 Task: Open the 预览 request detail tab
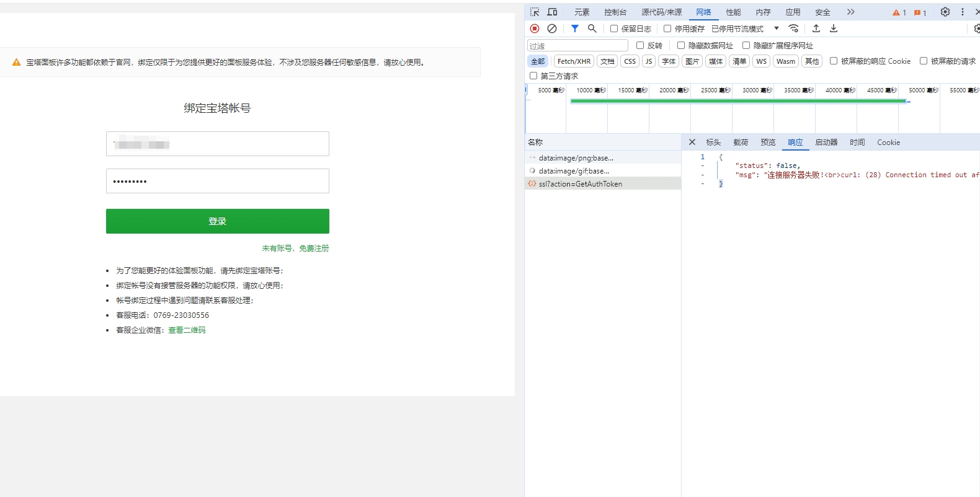[768, 142]
